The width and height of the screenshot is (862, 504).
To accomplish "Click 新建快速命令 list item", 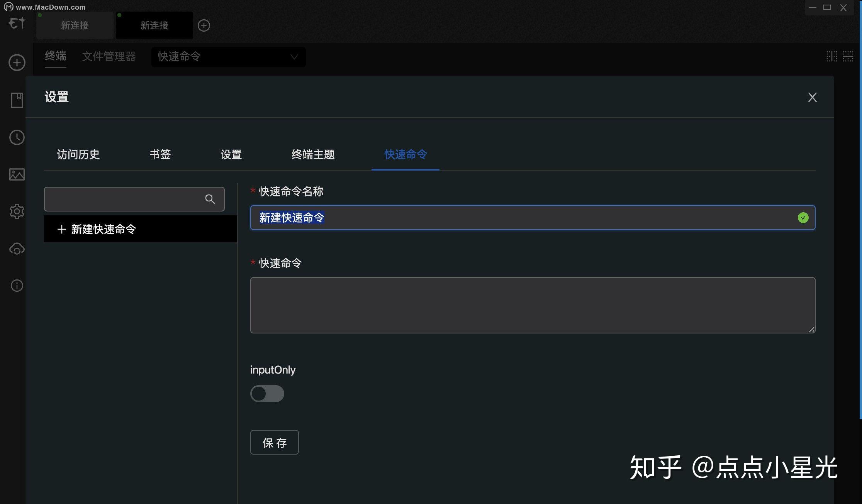I will click(141, 229).
